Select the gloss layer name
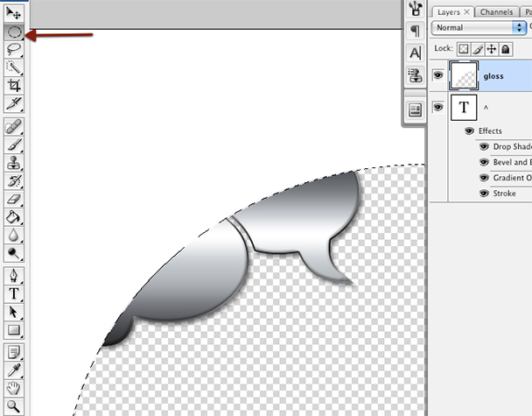Image resolution: width=532 pixels, height=416 pixels. (493, 76)
